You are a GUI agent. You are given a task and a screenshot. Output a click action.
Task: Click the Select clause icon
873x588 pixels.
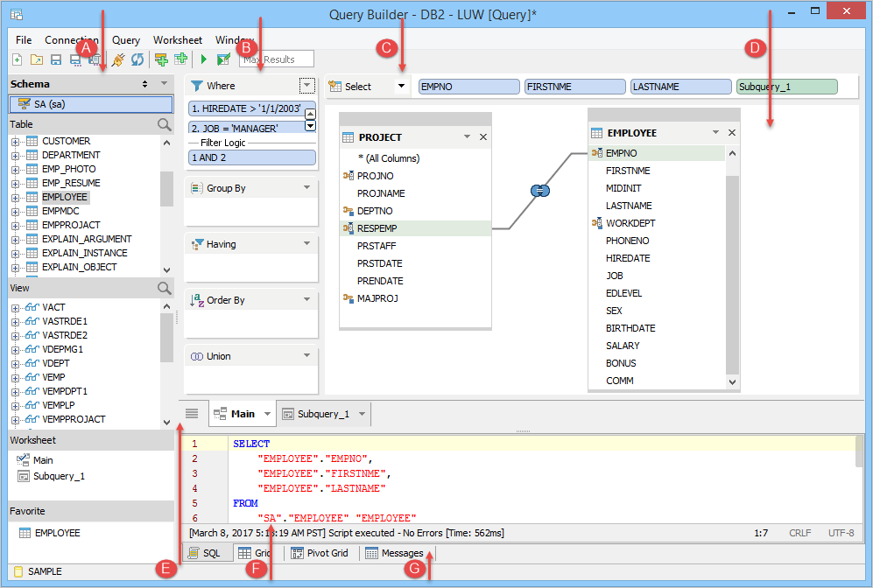334,87
